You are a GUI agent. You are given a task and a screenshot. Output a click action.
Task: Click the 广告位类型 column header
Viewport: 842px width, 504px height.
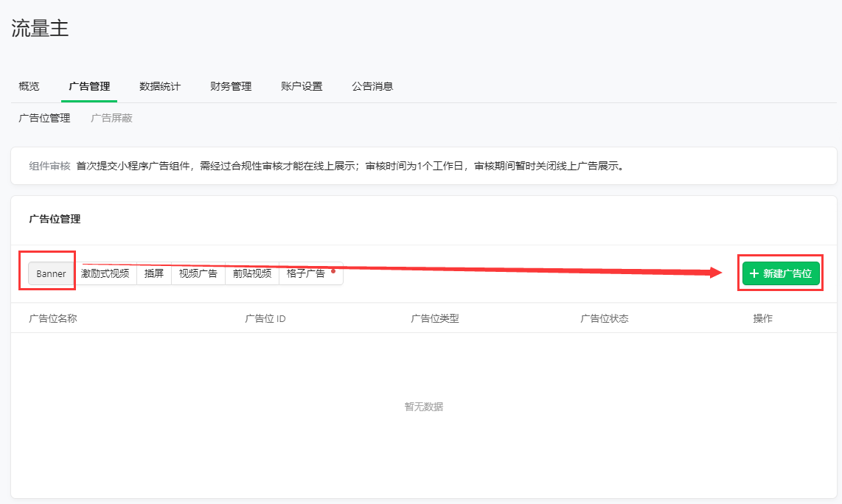(435, 318)
